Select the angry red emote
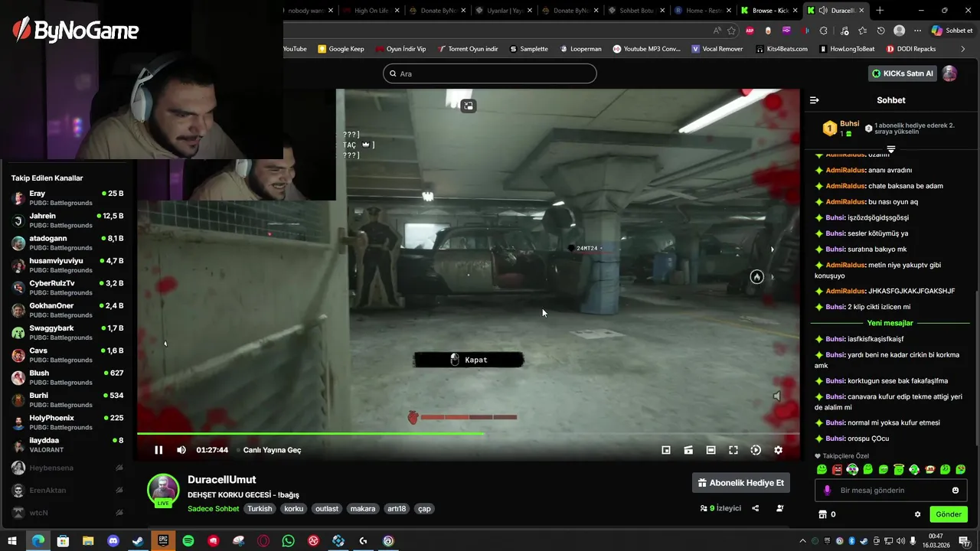 click(x=837, y=469)
